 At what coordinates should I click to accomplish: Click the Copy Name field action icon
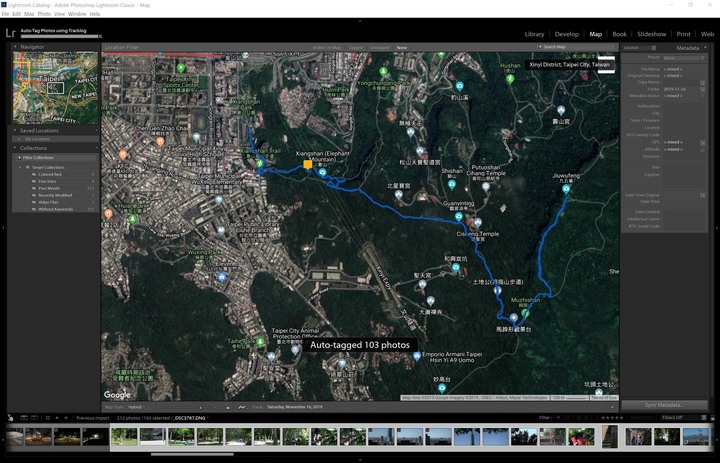703,83
